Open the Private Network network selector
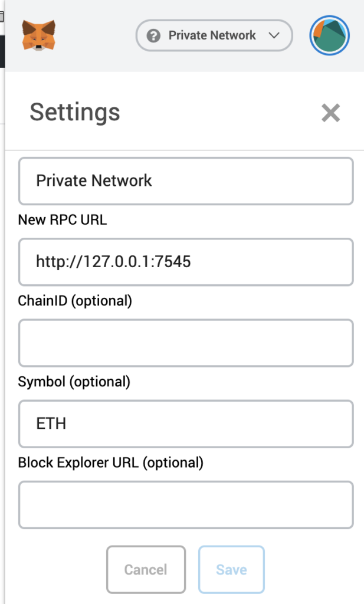364x604 pixels. point(214,35)
